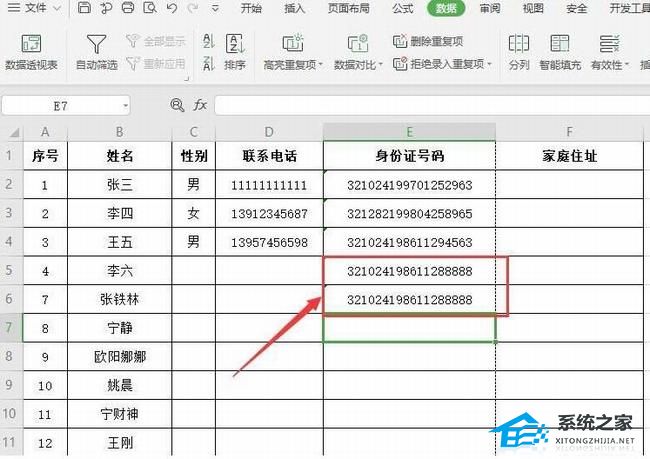This screenshot has height=459, width=650.
Task: Click 全部显示 button
Action: click(156, 41)
